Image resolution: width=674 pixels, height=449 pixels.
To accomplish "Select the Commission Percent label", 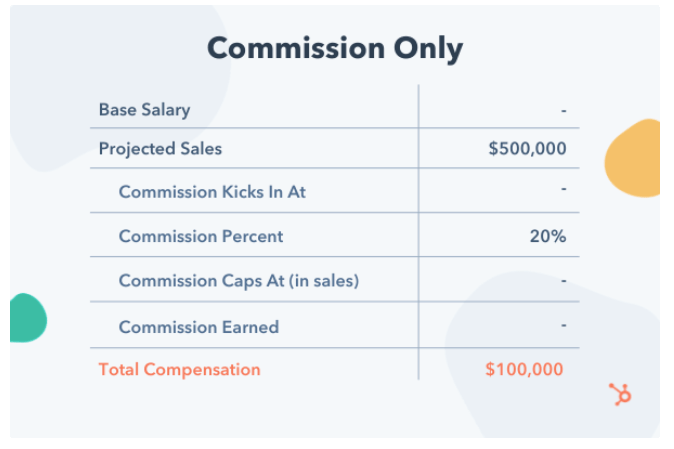I will click(x=201, y=236).
